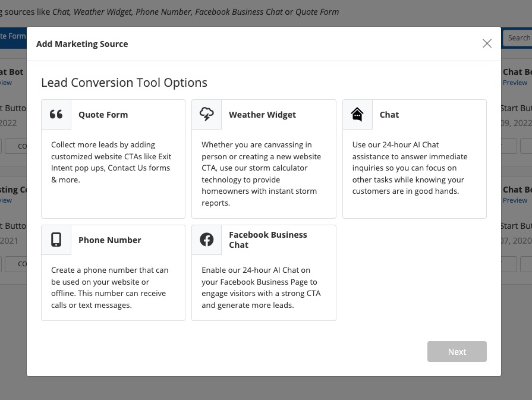This screenshot has width=532, height=400.
Task: Click the Quote Form description about Exit Intent pop ups
Action: tap(112, 162)
